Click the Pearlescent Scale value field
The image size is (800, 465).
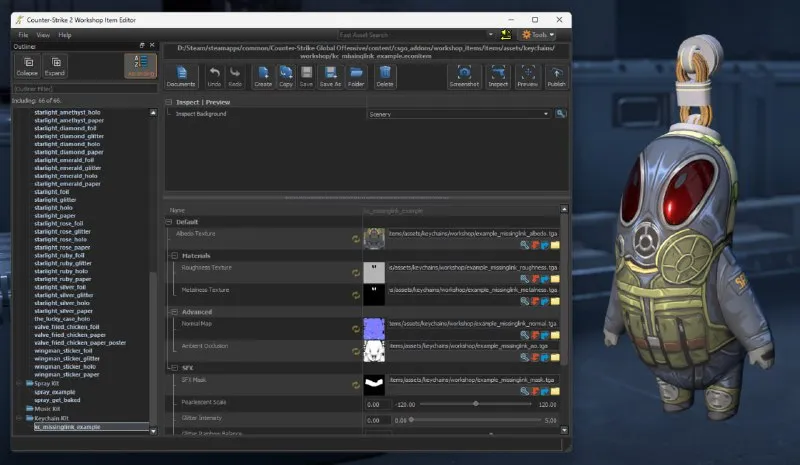tap(378, 404)
